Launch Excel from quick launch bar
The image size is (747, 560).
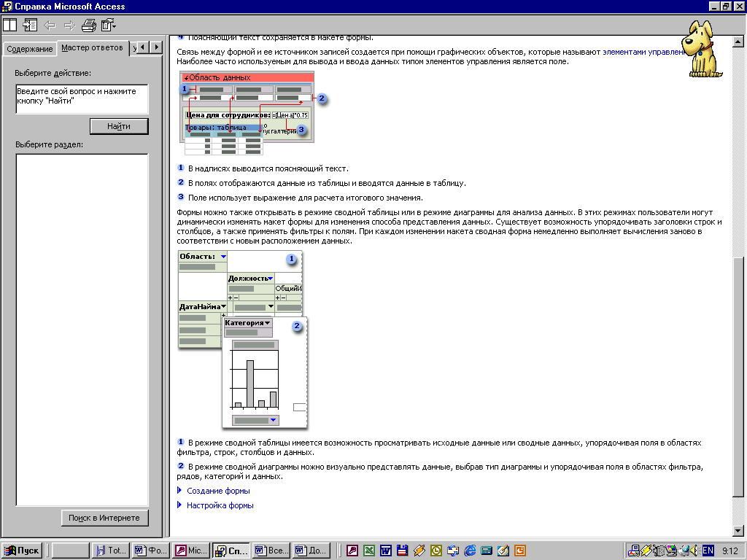tap(368, 551)
